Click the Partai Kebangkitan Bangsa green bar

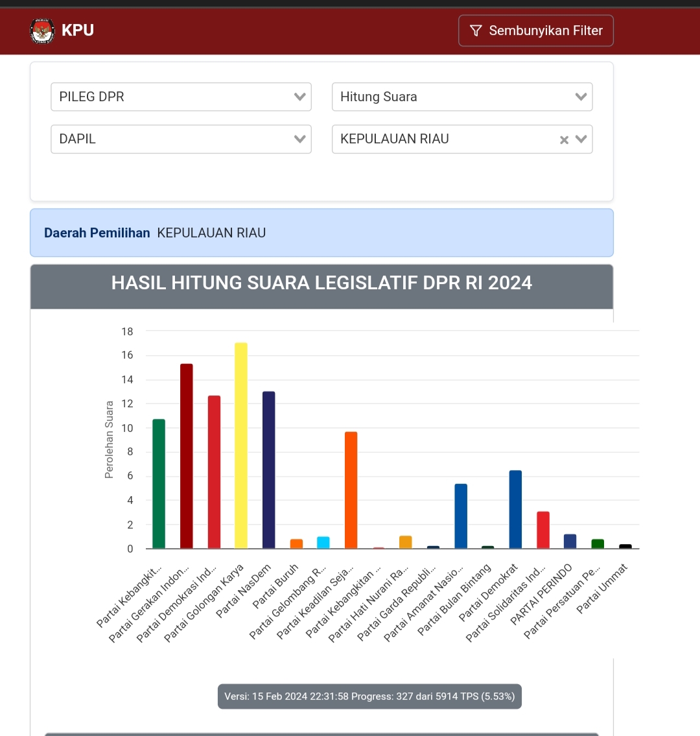pos(159,484)
